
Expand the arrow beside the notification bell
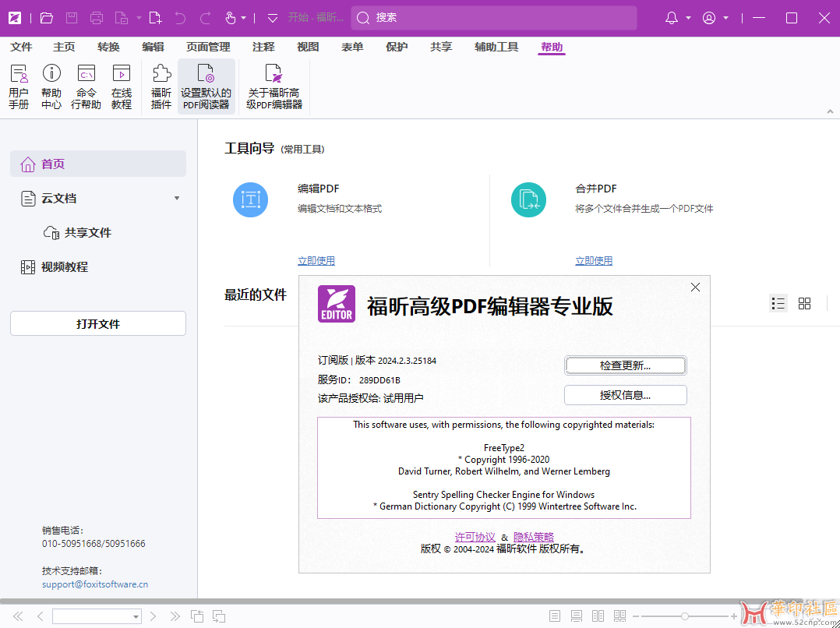point(688,18)
